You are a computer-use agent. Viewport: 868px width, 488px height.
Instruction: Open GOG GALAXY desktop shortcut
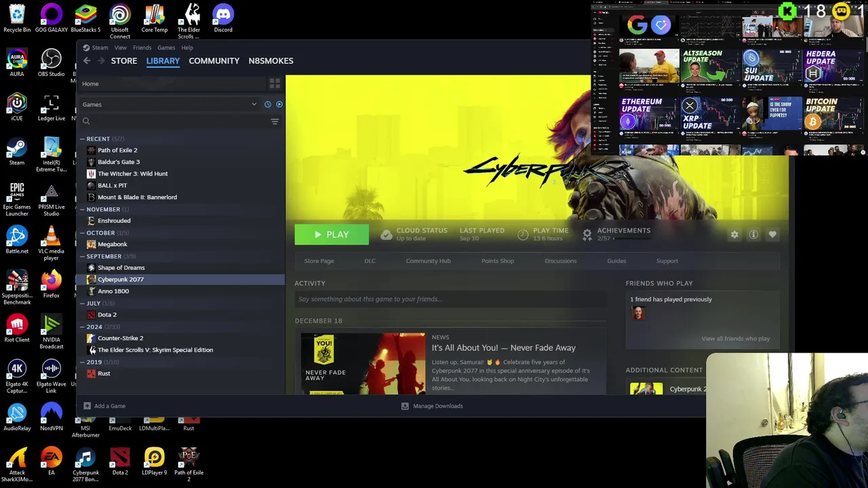52,19
